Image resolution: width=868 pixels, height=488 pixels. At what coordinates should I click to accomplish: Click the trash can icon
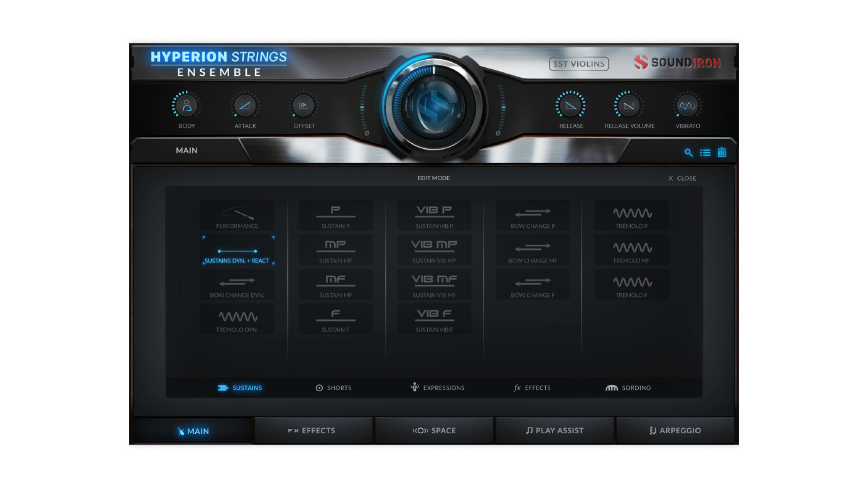[x=722, y=152]
